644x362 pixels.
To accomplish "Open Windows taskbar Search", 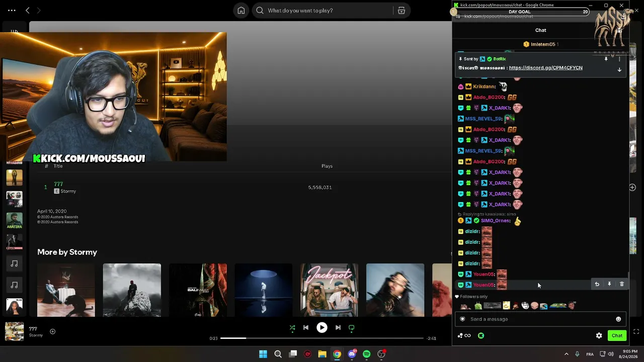I will pos(278,354).
